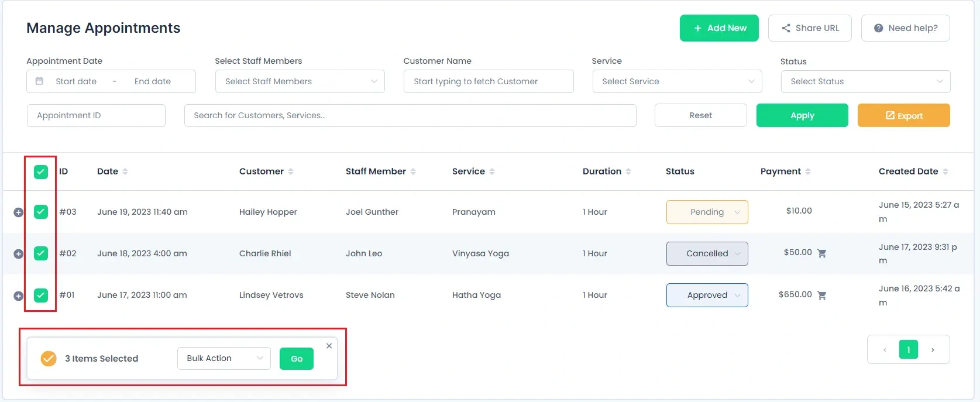The width and height of the screenshot is (980, 402).
Task: Click the Add New button
Action: (719, 28)
